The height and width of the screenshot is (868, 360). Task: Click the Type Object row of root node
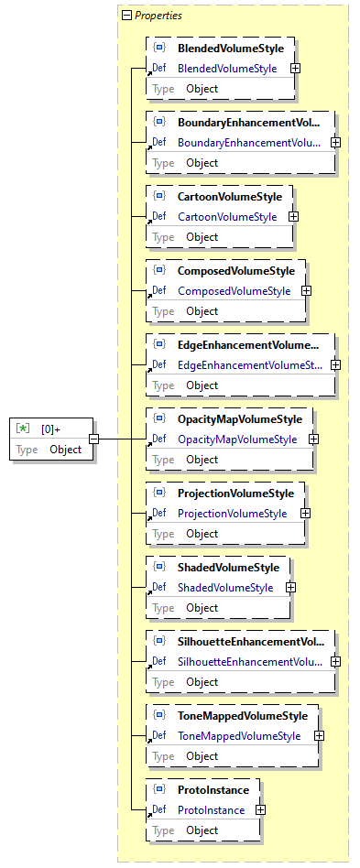click(51, 450)
